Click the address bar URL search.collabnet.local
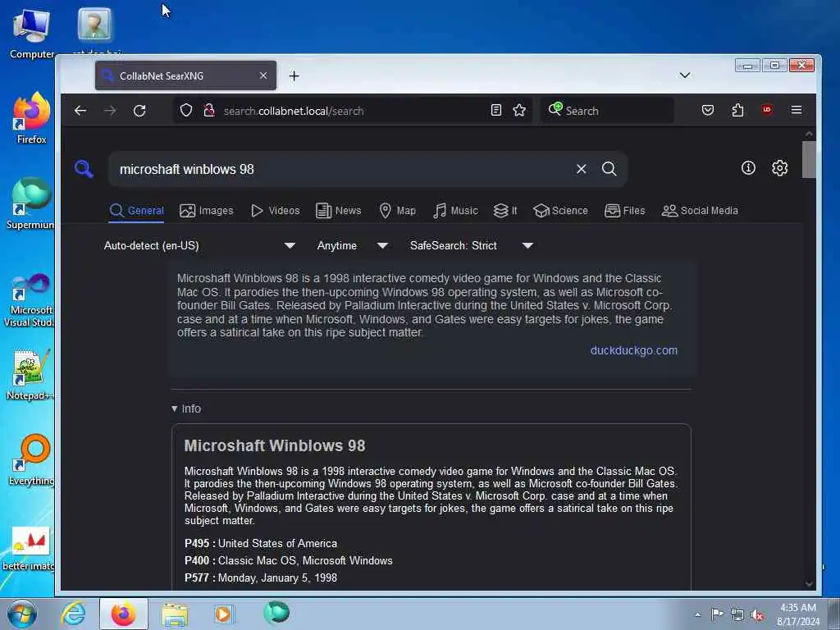The height and width of the screenshot is (630, 840). pos(294,111)
